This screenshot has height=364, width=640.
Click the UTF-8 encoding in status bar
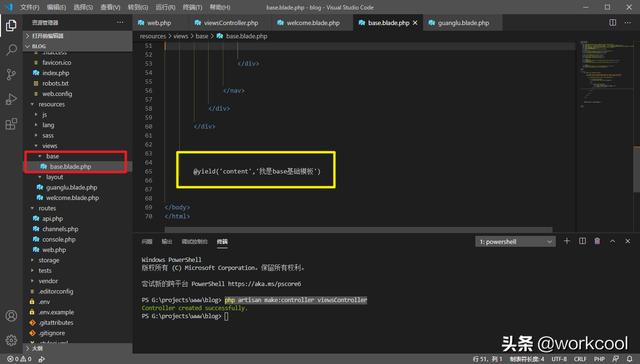tap(559, 359)
